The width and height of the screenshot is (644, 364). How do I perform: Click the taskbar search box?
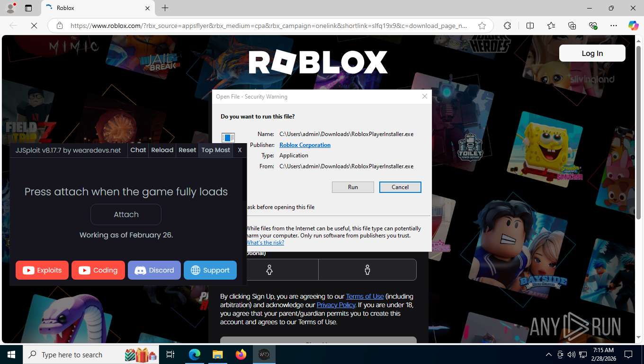coord(91,355)
